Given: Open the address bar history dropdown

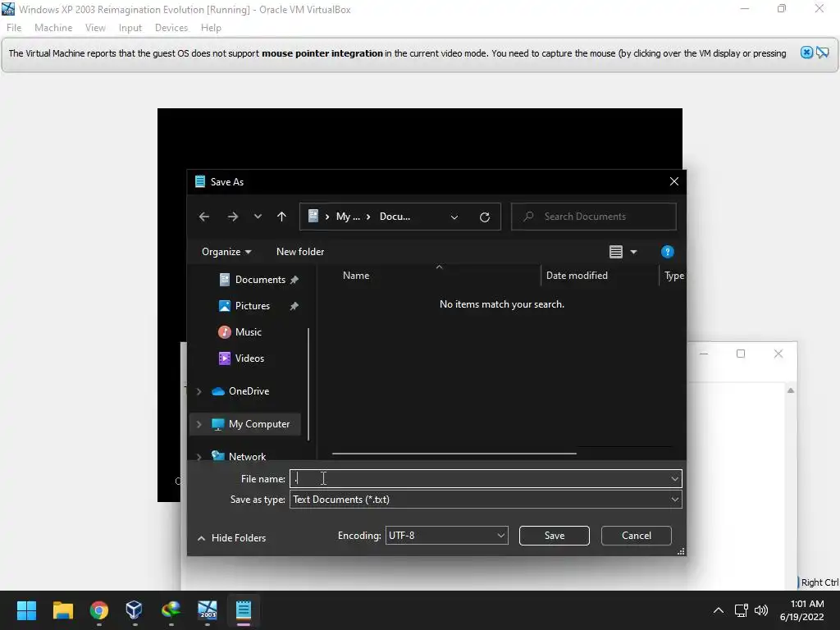Looking at the screenshot, I should coord(454,217).
